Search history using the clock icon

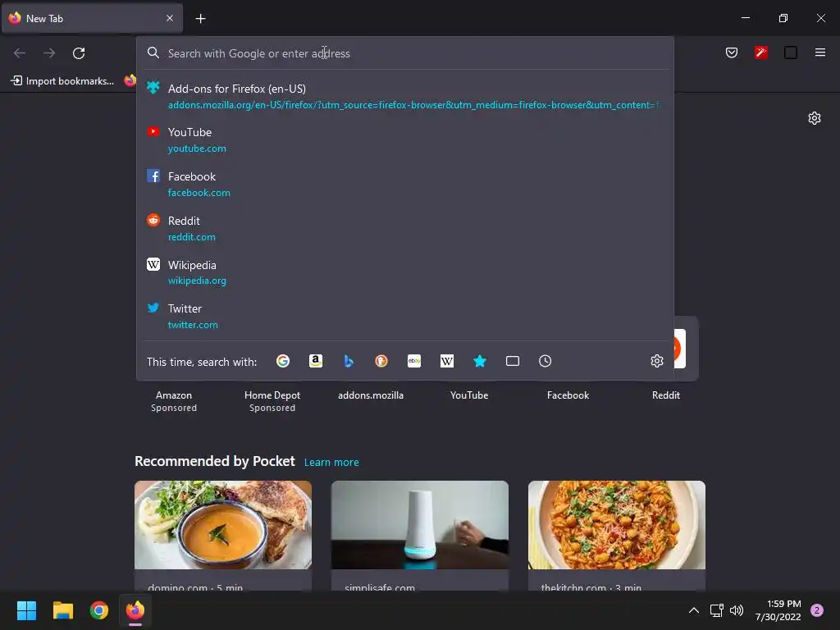tap(545, 361)
